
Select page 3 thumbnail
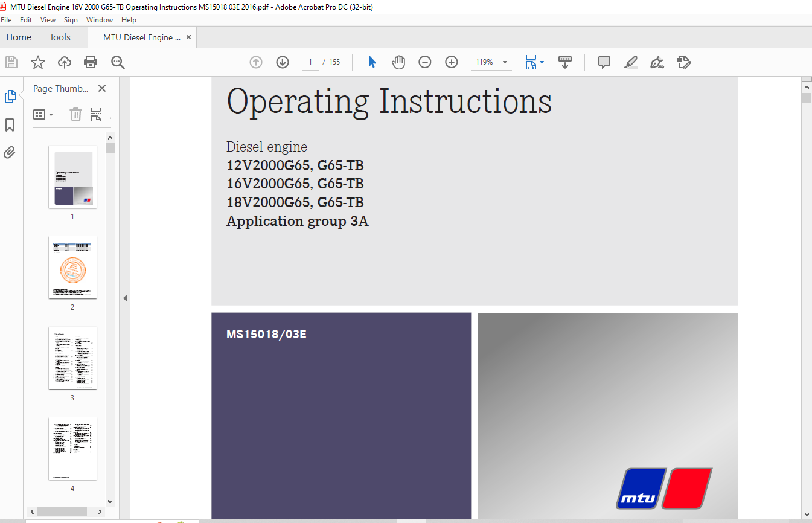click(x=72, y=358)
